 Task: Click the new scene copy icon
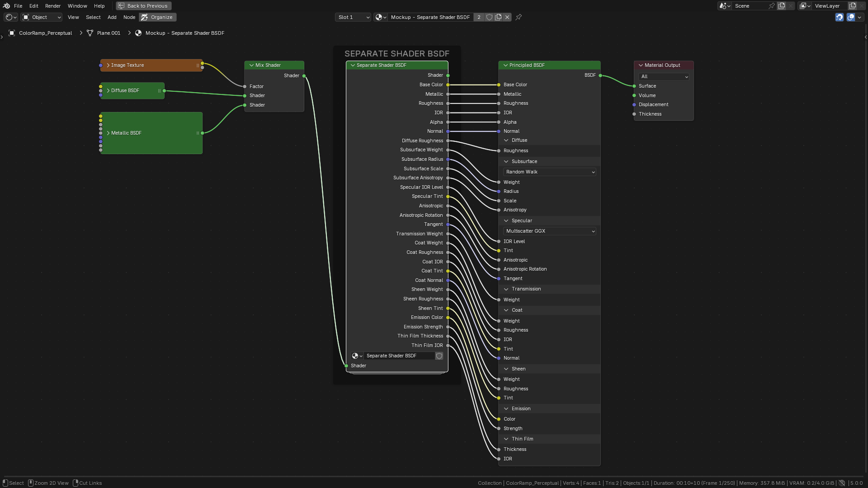point(782,6)
